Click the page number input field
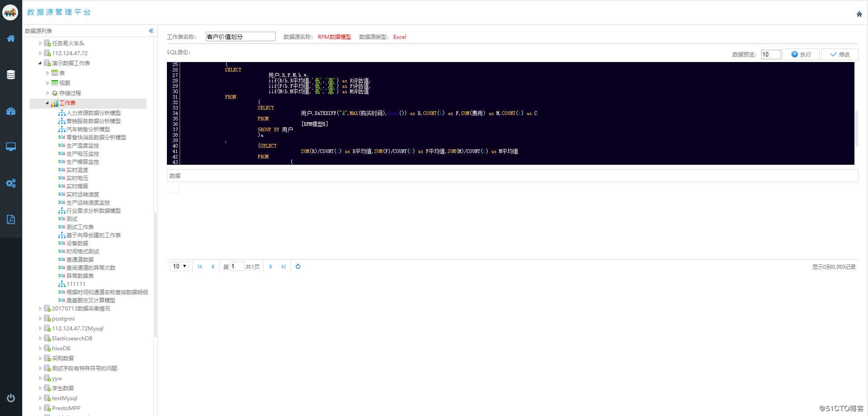 (238, 266)
